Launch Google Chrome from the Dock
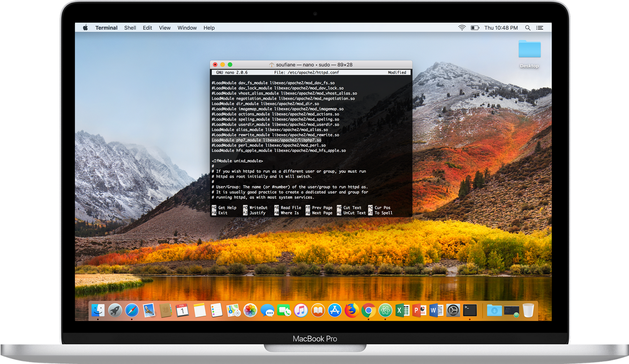Viewport: 629px width, 364px height. click(x=368, y=311)
